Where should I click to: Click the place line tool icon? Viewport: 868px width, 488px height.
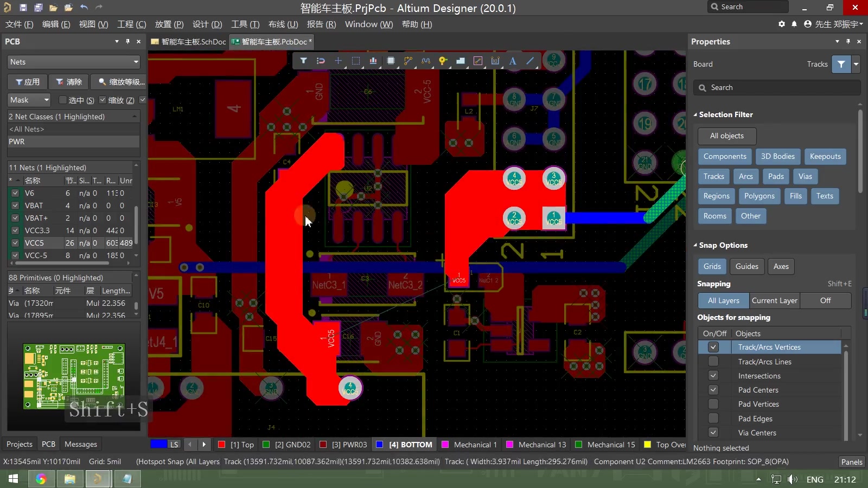530,61
